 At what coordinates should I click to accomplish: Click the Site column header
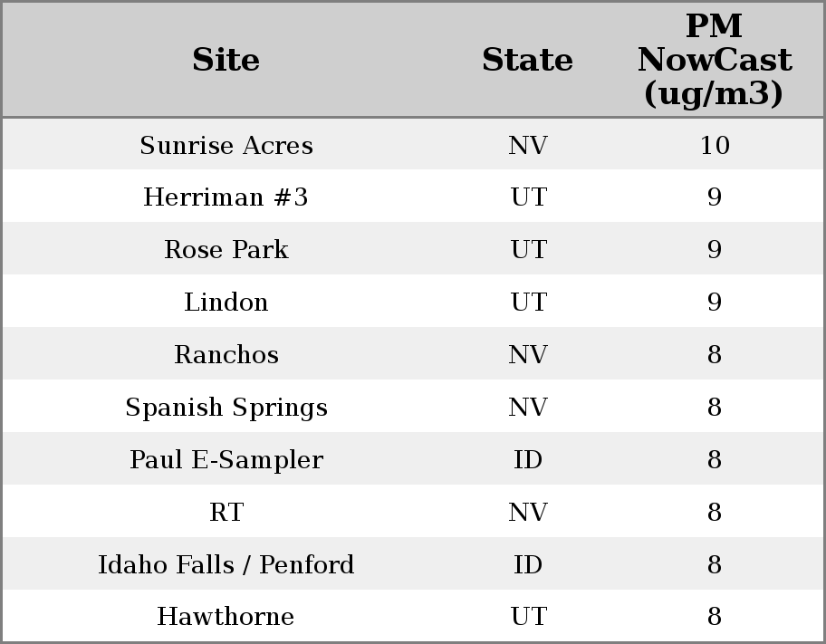pyautogui.click(x=226, y=60)
